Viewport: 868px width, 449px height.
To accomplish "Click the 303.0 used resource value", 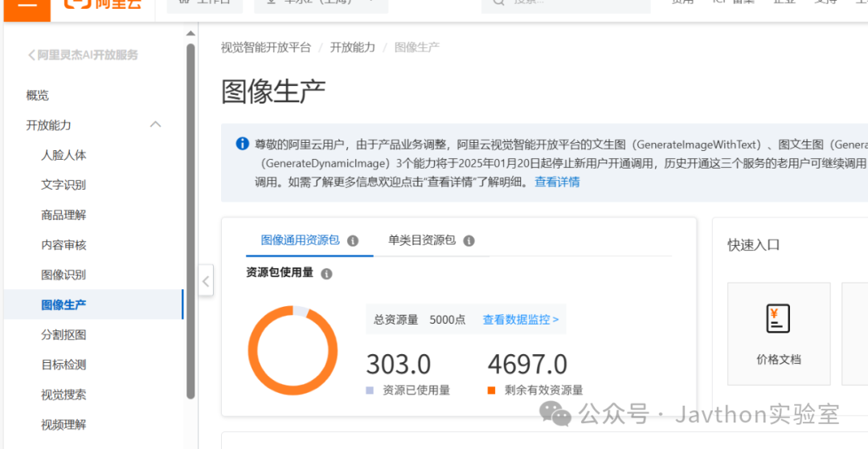I will click(x=399, y=365).
